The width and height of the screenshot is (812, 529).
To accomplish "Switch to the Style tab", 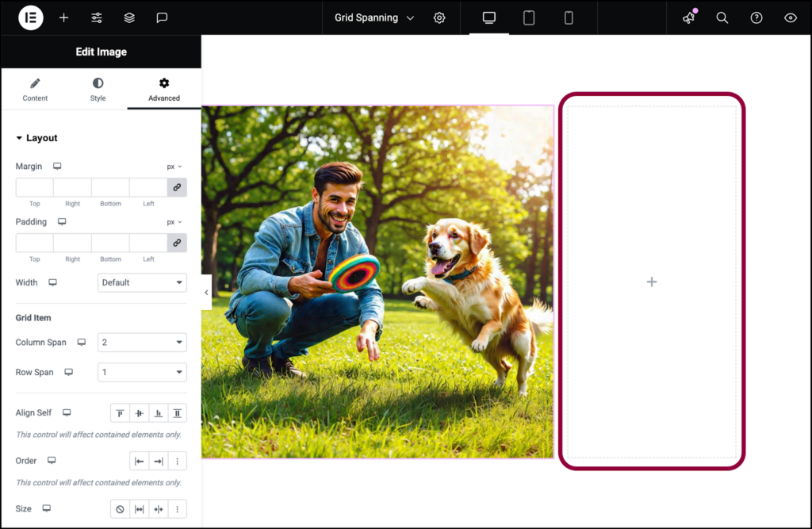I will (98, 89).
